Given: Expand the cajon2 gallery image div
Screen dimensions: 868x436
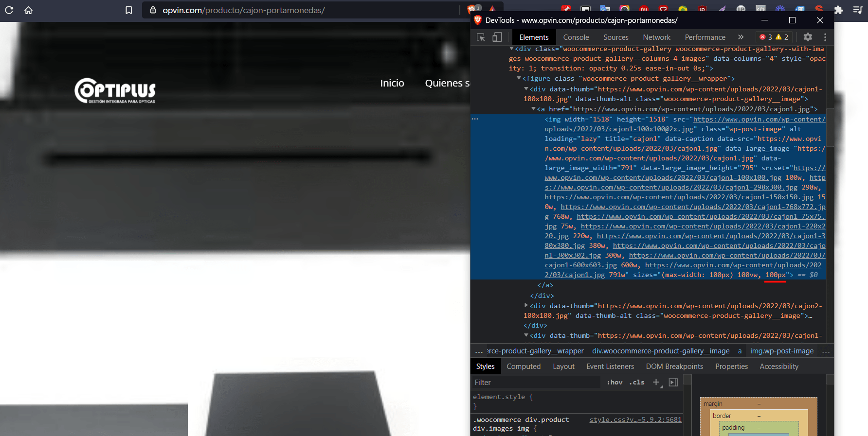Looking at the screenshot, I should tap(526, 305).
